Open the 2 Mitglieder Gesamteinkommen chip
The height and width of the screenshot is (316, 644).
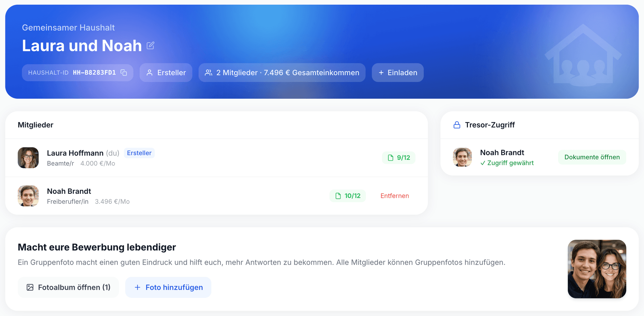(x=282, y=73)
